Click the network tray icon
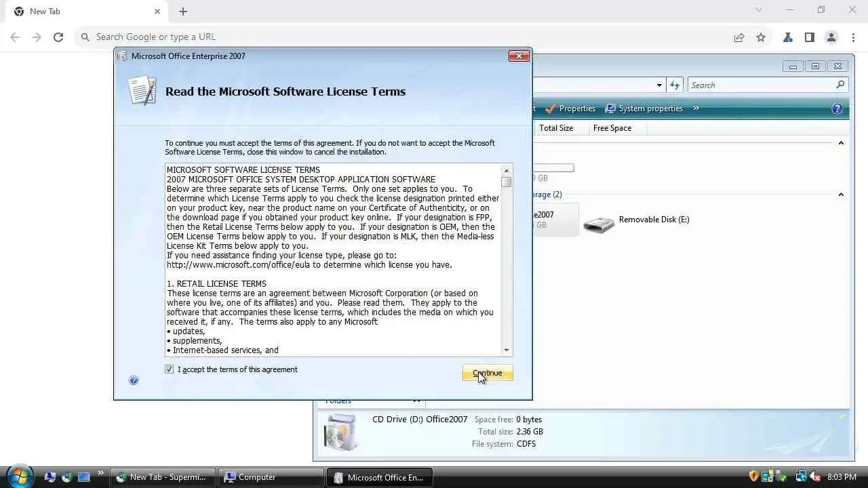The image size is (868, 488). coord(800,477)
